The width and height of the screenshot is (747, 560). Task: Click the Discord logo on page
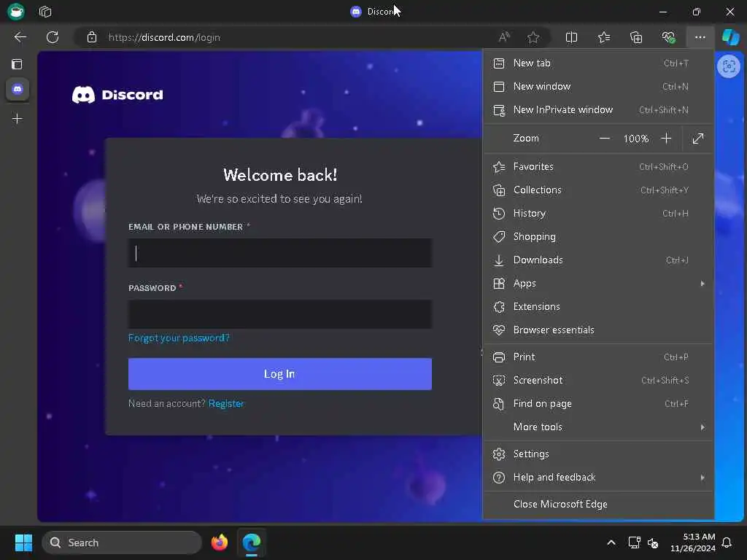point(117,95)
